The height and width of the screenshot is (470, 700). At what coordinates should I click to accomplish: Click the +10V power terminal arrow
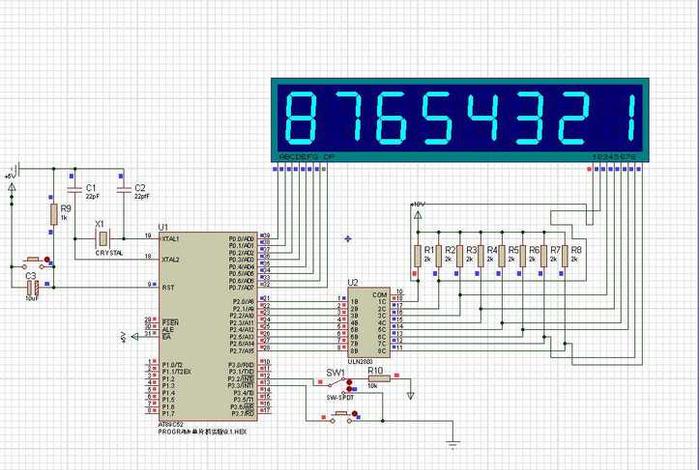[418, 216]
